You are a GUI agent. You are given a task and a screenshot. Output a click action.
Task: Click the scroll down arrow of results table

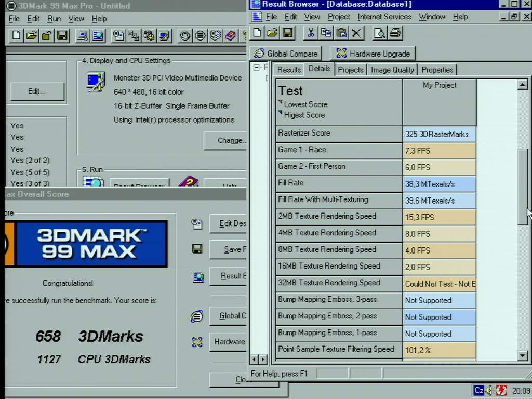tap(523, 355)
